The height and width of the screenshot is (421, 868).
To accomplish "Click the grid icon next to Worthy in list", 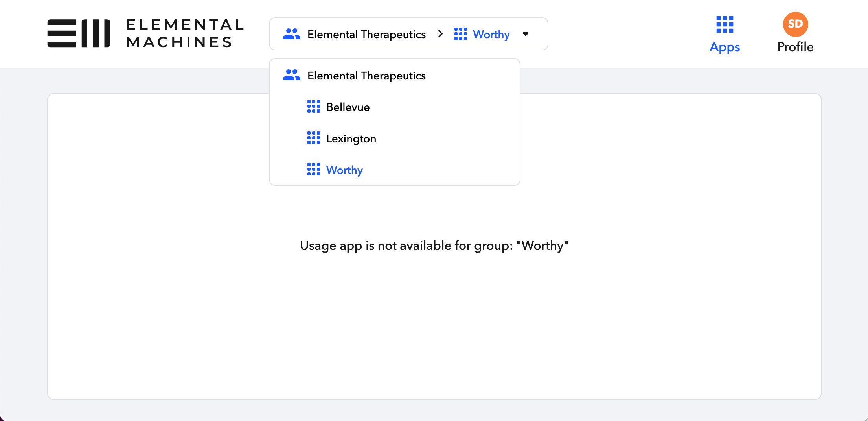I will 313,169.
